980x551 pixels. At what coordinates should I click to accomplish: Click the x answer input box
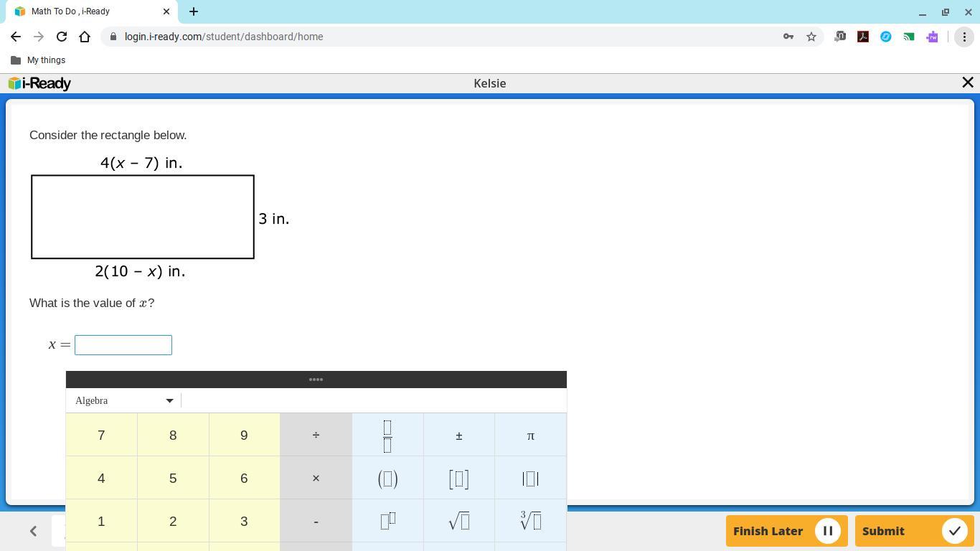[123, 345]
